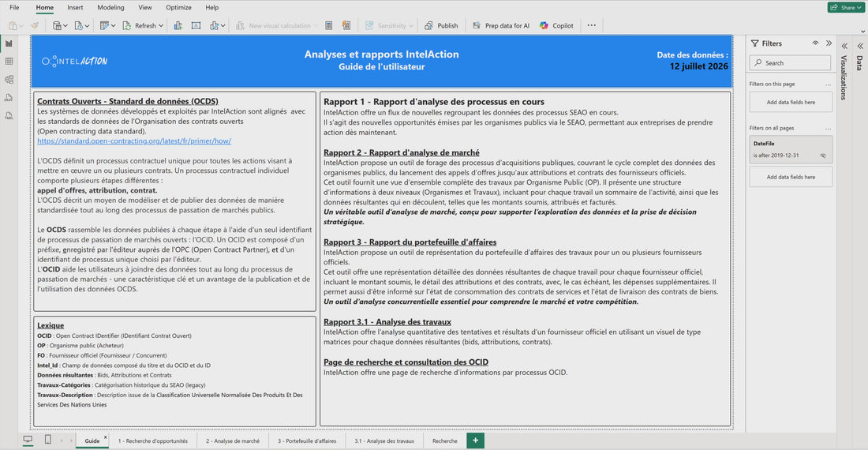Open Table view in left sidebar

9,62
